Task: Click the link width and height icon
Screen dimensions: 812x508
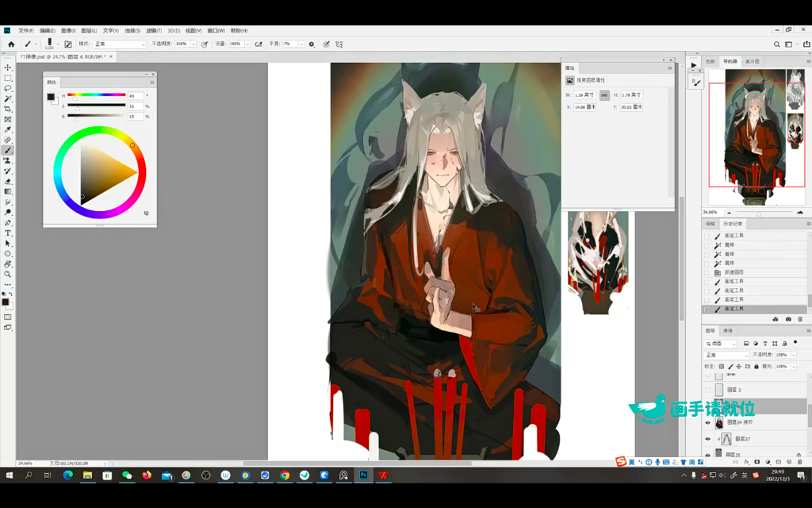Action: pos(604,95)
